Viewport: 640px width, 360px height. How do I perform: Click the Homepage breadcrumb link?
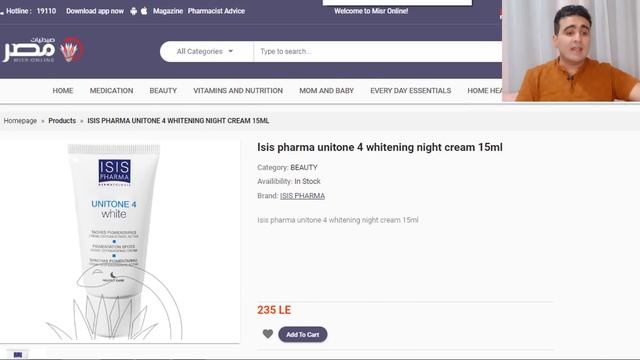tap(20, 121)
